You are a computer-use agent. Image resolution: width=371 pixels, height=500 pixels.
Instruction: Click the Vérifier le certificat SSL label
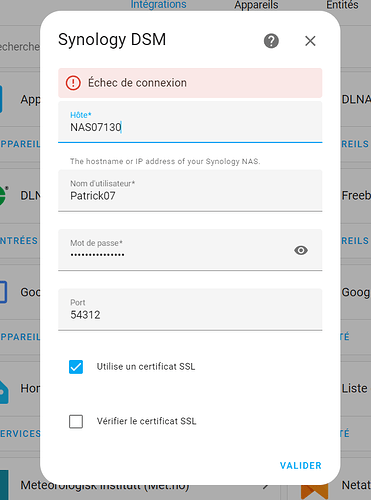point(146,421)
